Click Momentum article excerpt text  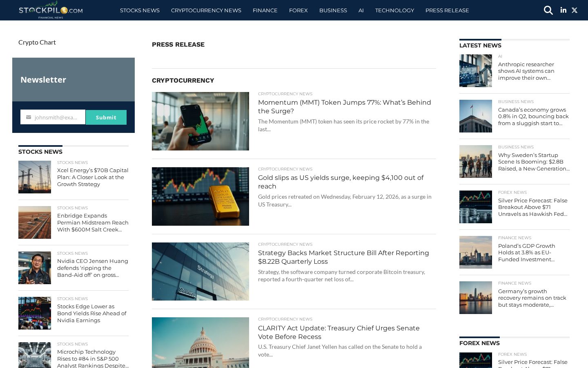343,125
